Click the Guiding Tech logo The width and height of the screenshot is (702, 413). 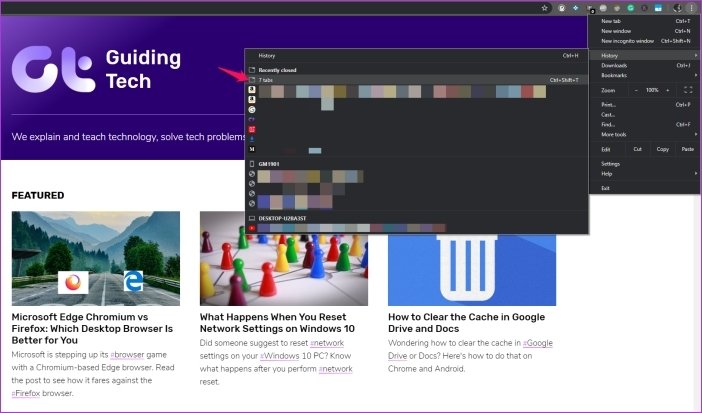pos(97,69)
